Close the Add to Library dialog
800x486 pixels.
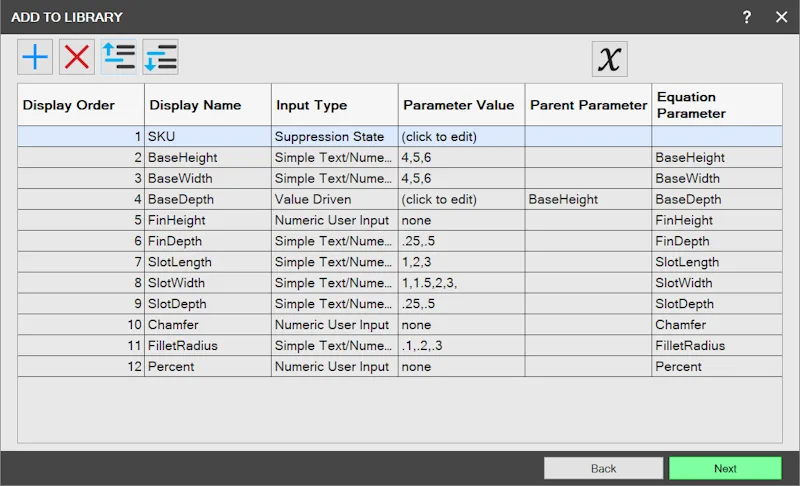tap(781, 17)
